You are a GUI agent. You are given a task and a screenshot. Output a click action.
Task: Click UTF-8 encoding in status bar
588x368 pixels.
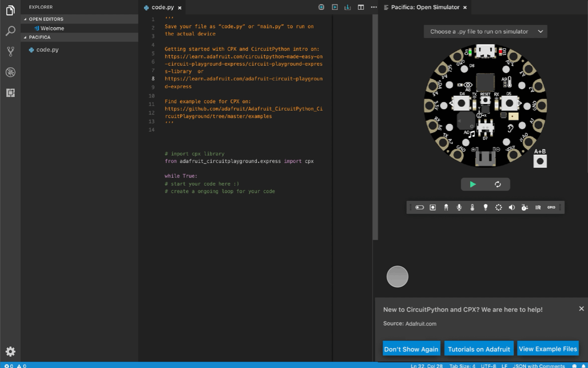[x=488, y=366]
